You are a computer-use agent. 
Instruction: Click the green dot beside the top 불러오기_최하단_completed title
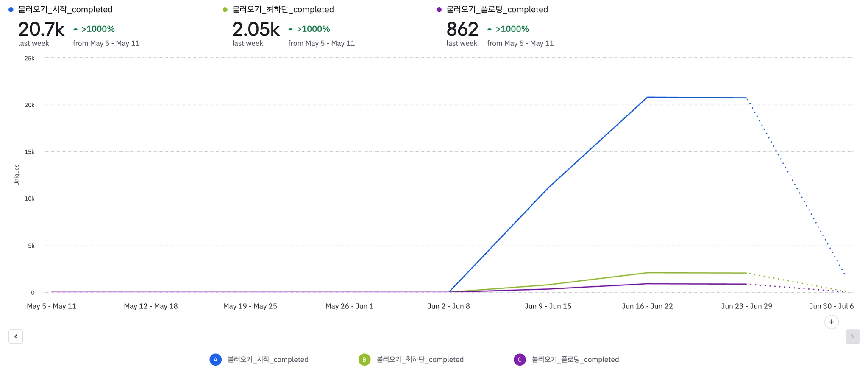[225, 10]
